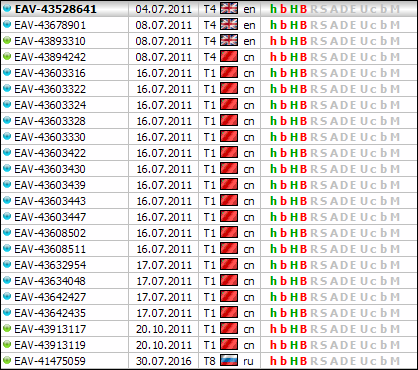This screenshot has width=418, height=370.
Task: Select the entry EAV-43603322
Action: pyautogui.click(x=50, y=89)
